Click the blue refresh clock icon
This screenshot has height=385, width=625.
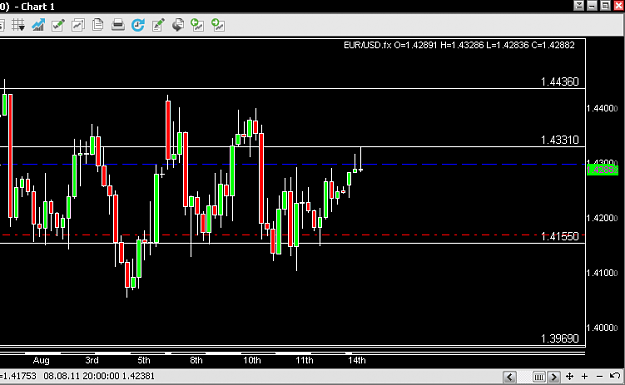(x=138, y=25)
